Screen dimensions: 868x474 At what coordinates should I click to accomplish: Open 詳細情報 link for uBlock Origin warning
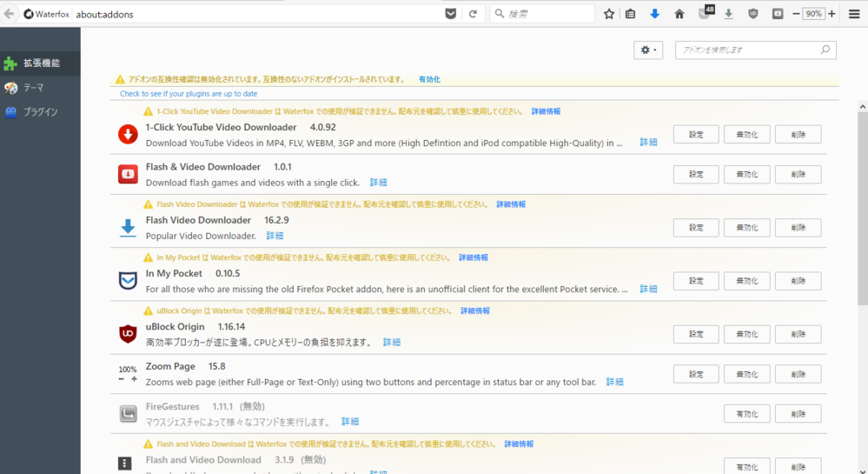475,311
